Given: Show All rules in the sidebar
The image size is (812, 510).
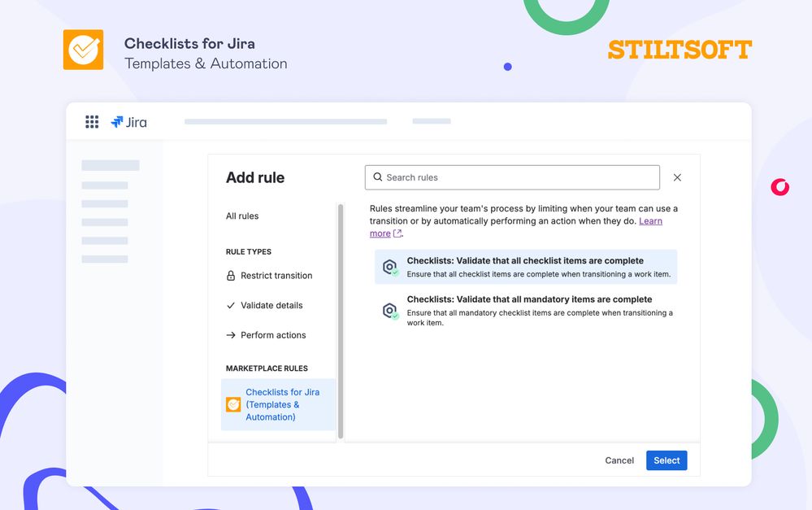Looking at the screenshot, I should (242, 216).
